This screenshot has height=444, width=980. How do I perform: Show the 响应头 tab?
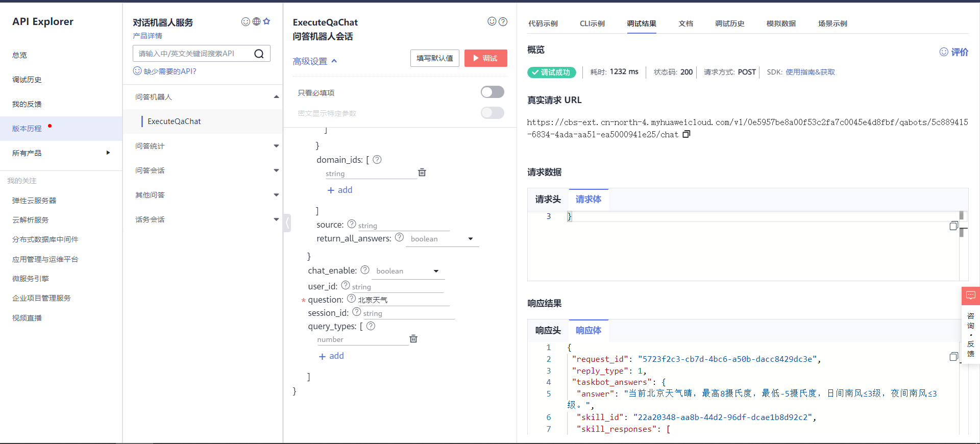point(548,331)
